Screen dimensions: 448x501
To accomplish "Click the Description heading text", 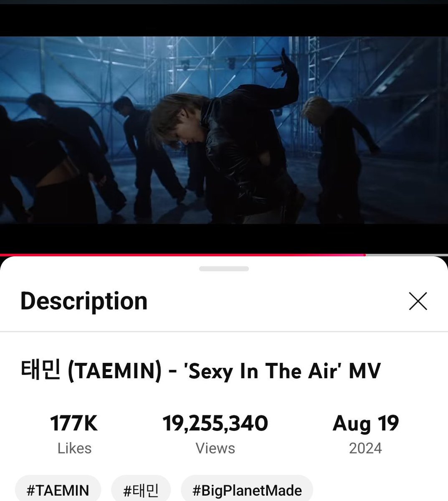I will coord(84,301).
